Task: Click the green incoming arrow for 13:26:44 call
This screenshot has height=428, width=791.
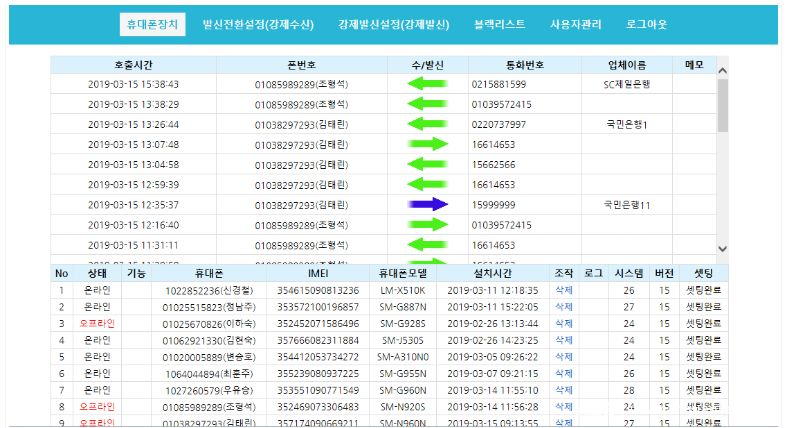Action: [x=427, y=124]
